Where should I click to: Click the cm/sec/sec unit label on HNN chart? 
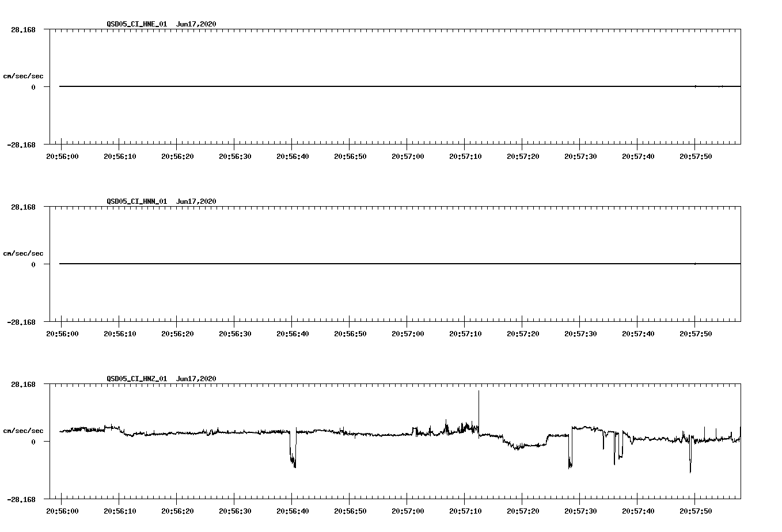[23, 253]
